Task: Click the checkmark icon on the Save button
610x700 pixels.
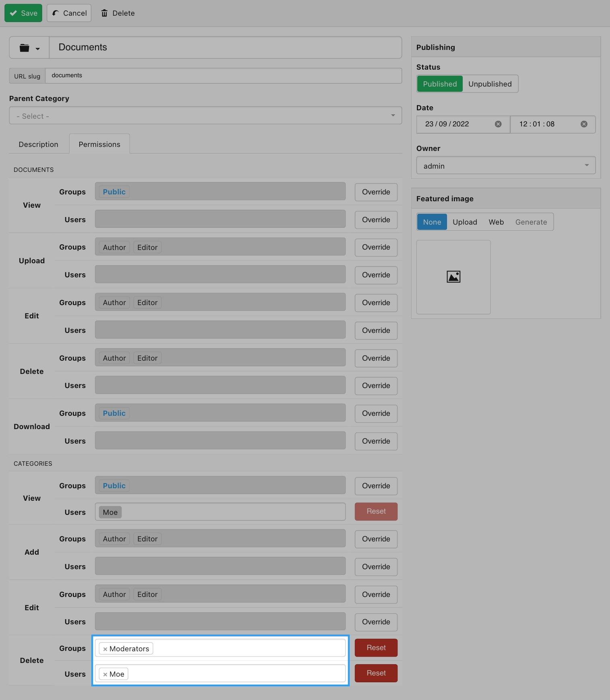Action: 14,13
